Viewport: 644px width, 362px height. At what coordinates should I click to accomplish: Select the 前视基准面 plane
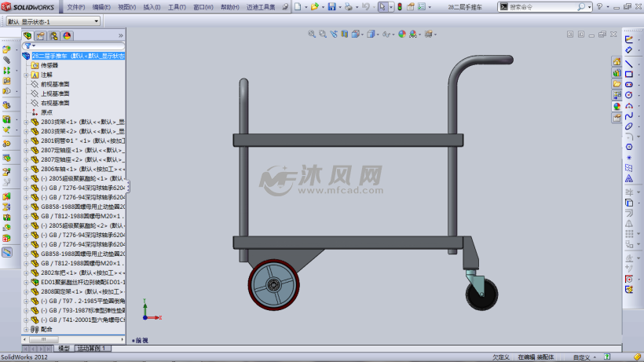pyautogui.click(x=55, y=84)
